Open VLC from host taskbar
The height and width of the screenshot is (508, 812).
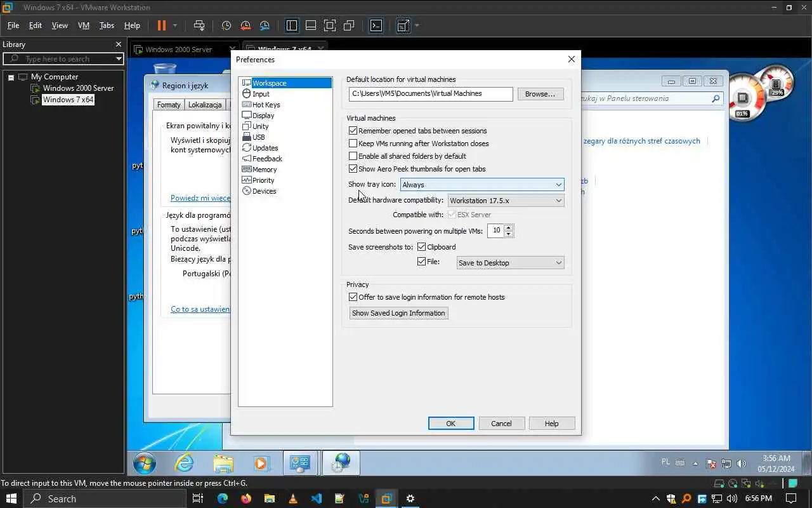[292, 498]
